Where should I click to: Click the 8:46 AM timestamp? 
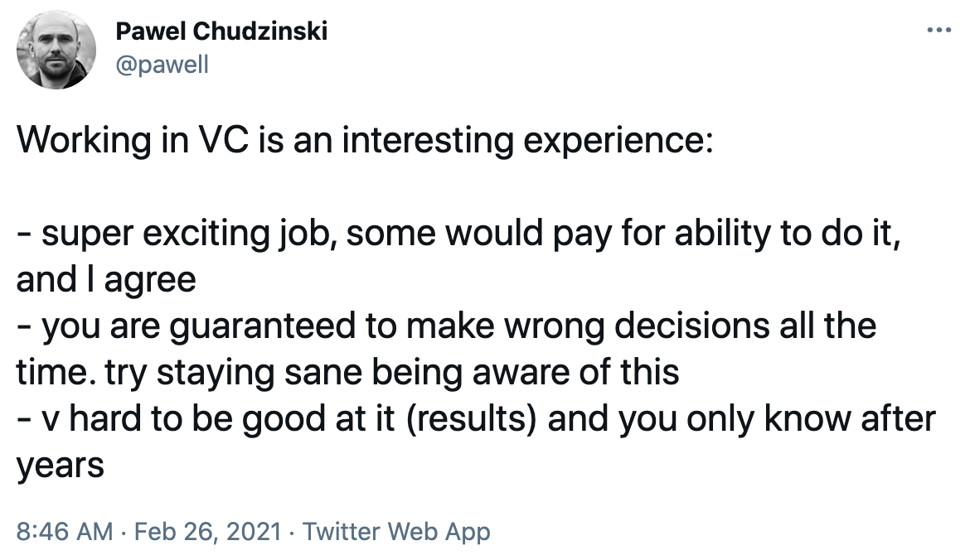(x=65, y=532)
